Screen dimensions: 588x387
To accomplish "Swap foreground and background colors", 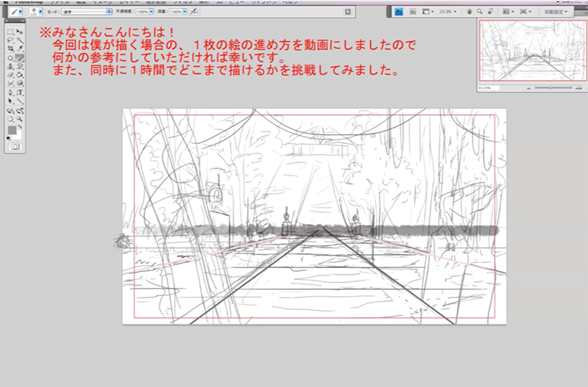I will click(20, 127).
